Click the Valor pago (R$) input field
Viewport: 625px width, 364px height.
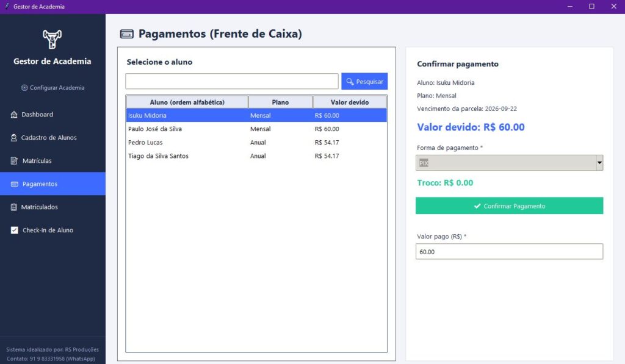509,252
